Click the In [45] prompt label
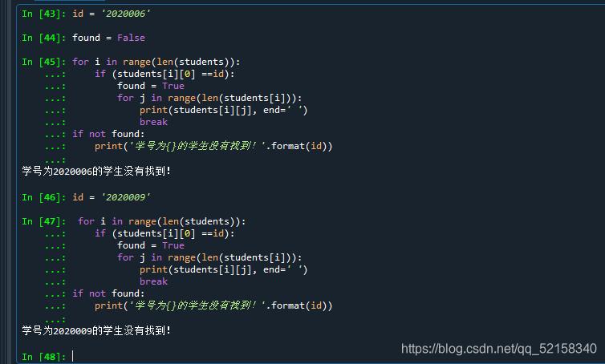Viewport: 605px width, 364px height. 44,62
